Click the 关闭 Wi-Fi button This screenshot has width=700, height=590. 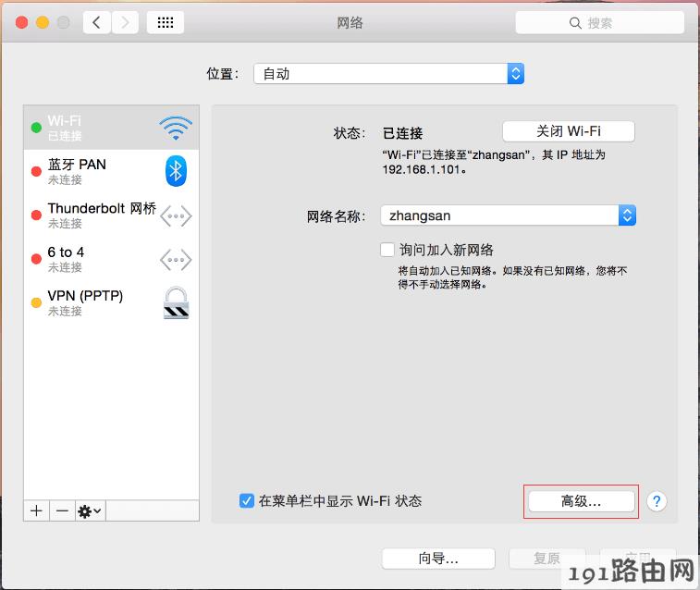(569, 131)
